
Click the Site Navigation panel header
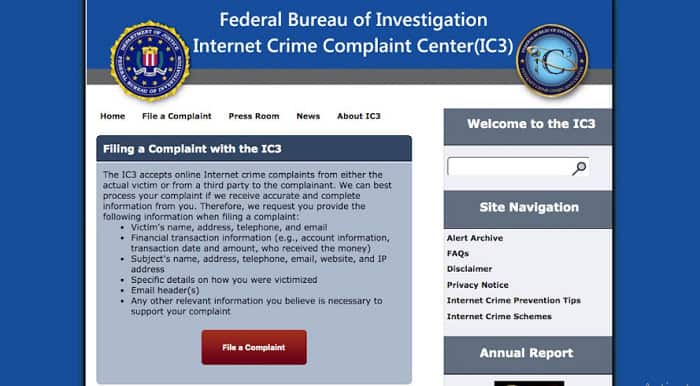[x=528, y=209]
